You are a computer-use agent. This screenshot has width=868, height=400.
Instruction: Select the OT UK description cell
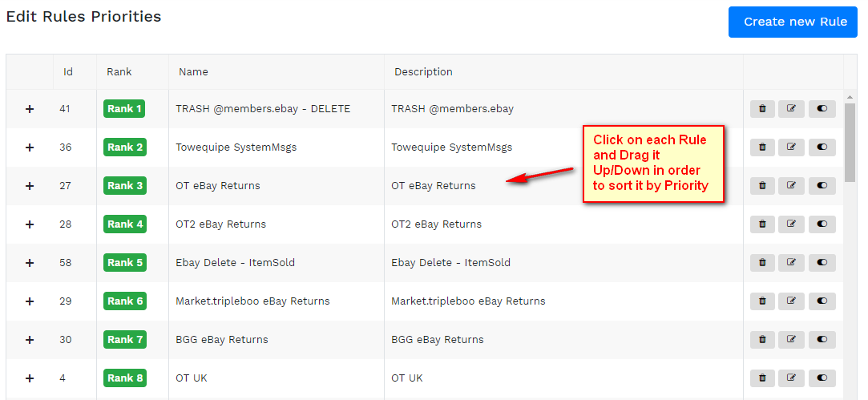[x=406, y=378]
